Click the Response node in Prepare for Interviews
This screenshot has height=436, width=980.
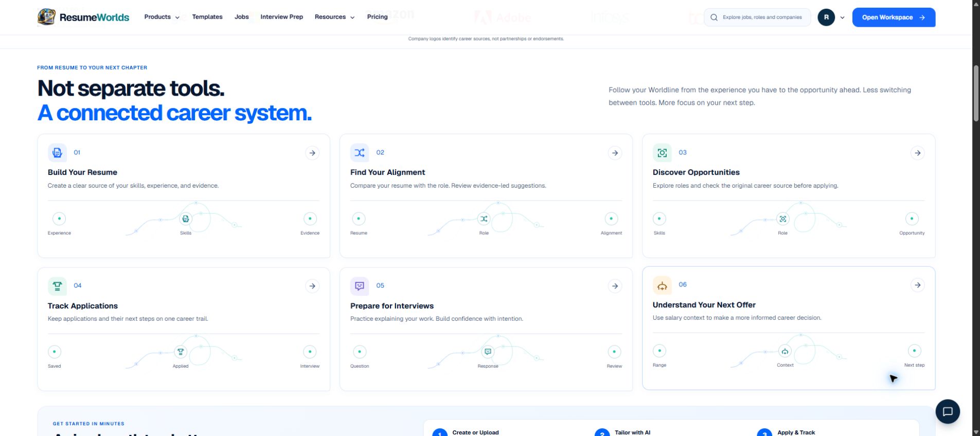[x=488, y=352]
